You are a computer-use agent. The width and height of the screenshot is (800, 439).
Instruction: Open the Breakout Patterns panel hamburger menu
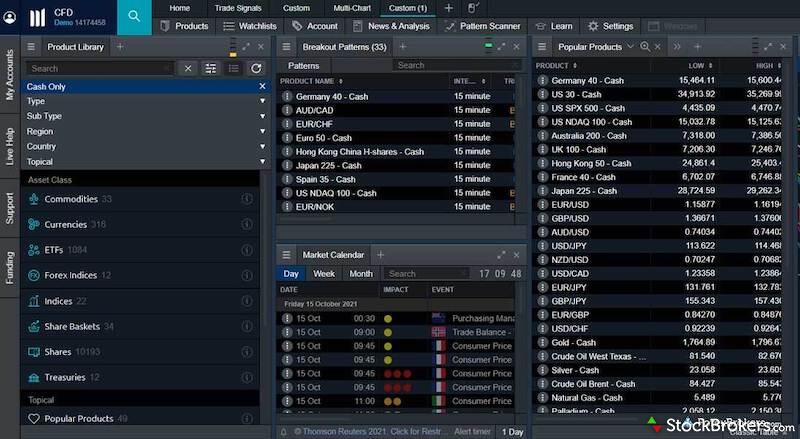(286, 47)
